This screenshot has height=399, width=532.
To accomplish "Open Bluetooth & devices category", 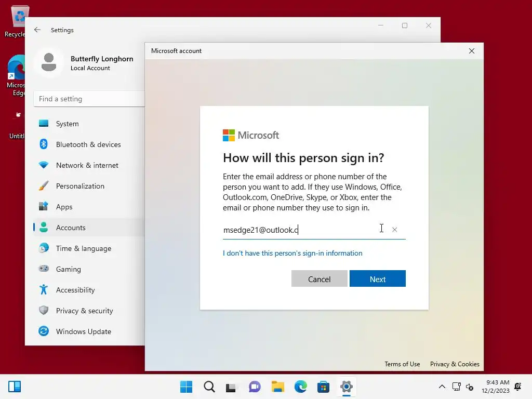I will click(89, 144).
